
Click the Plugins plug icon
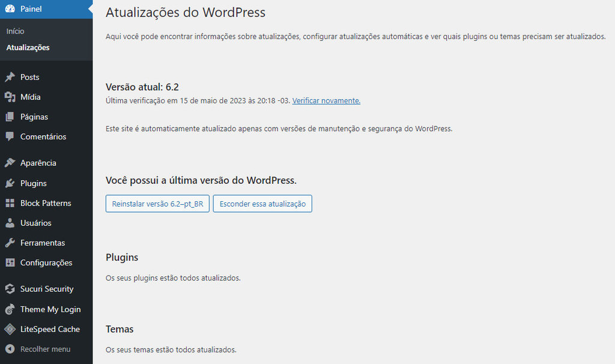tap(10, 183)
